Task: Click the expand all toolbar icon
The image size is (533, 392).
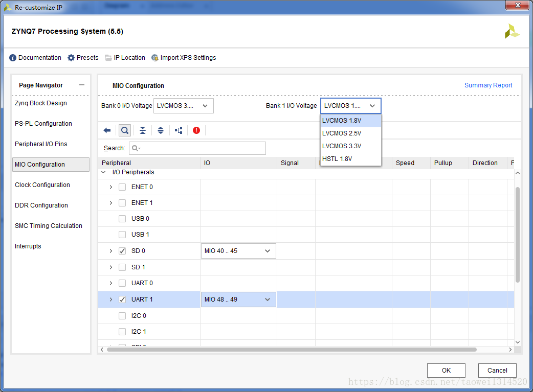Action: pos(161,130)
